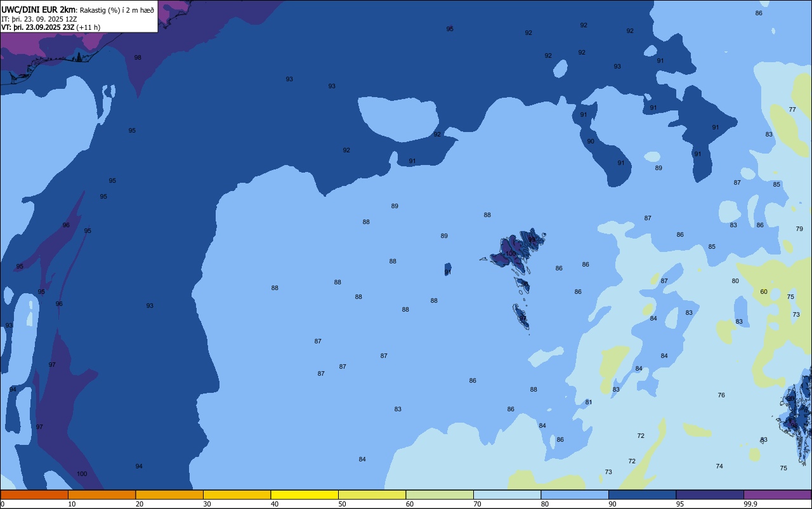The image size is (812, 509).
Task: Select the purple legend swatch above 99.9
Action: coord(777,494)
